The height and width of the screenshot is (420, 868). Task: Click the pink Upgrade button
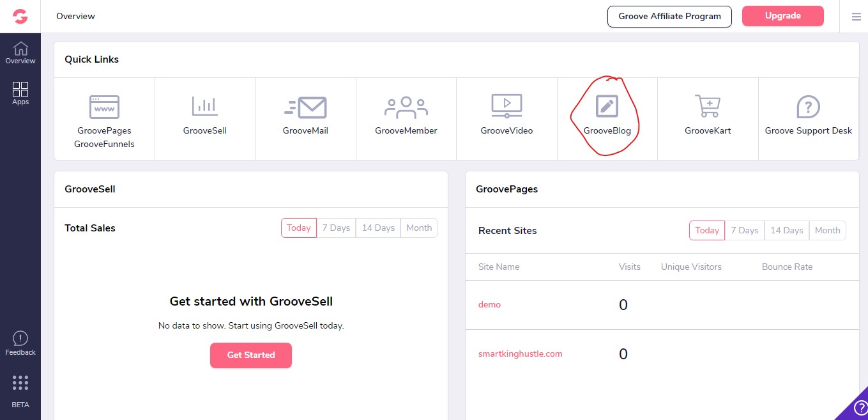point(783,16)
